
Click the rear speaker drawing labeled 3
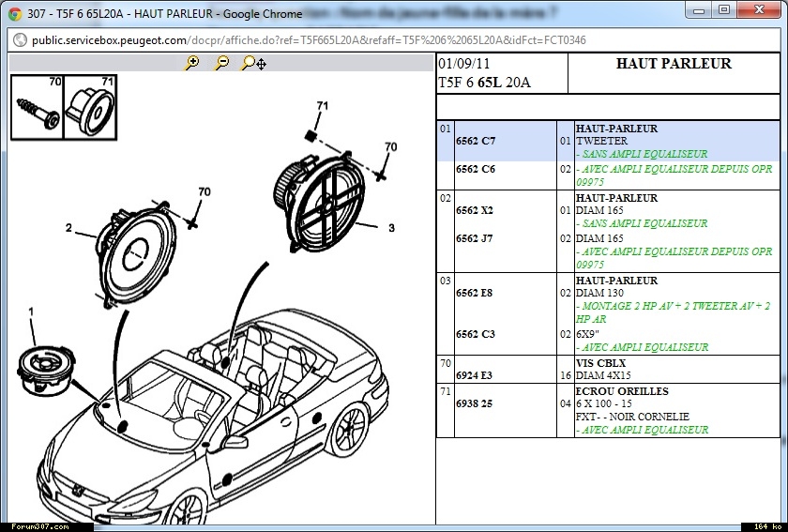[x=319, y=200]
